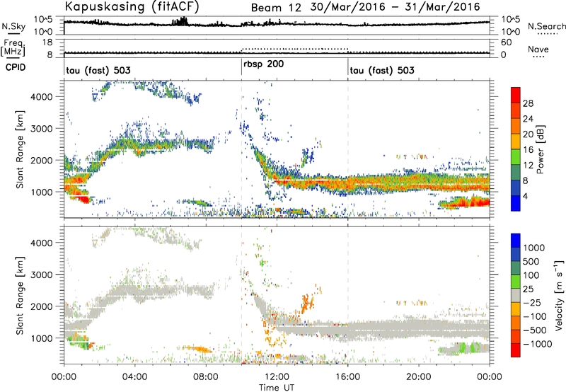Click the 'Nave' legend label
This screenshot has height=392, width=566.
538,50
